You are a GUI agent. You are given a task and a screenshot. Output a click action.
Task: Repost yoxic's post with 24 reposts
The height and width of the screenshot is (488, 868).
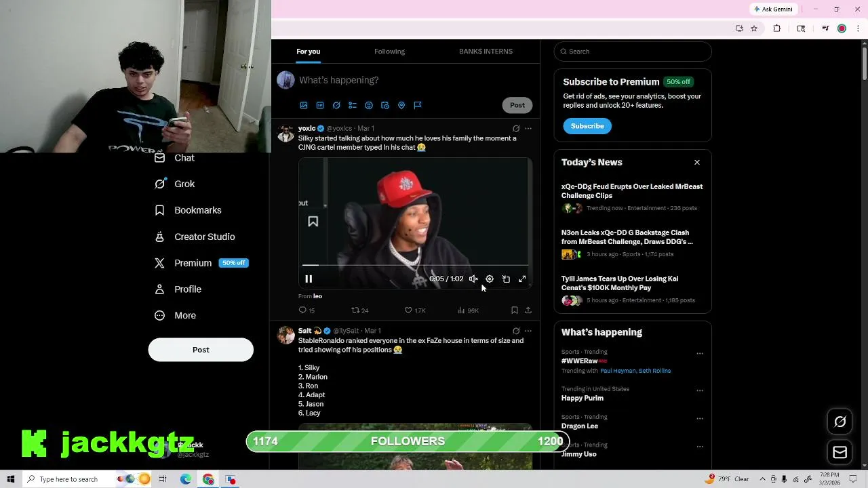click(x=359, y=310)
